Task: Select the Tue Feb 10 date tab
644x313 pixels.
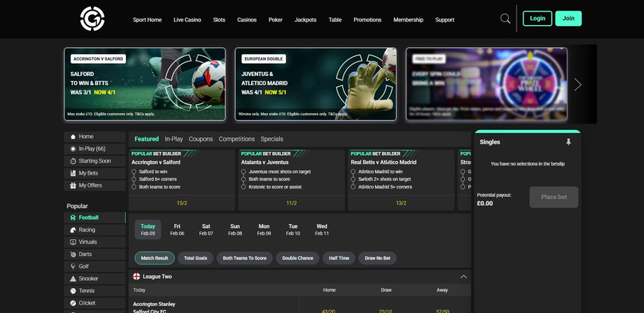Action: (293, 229)
